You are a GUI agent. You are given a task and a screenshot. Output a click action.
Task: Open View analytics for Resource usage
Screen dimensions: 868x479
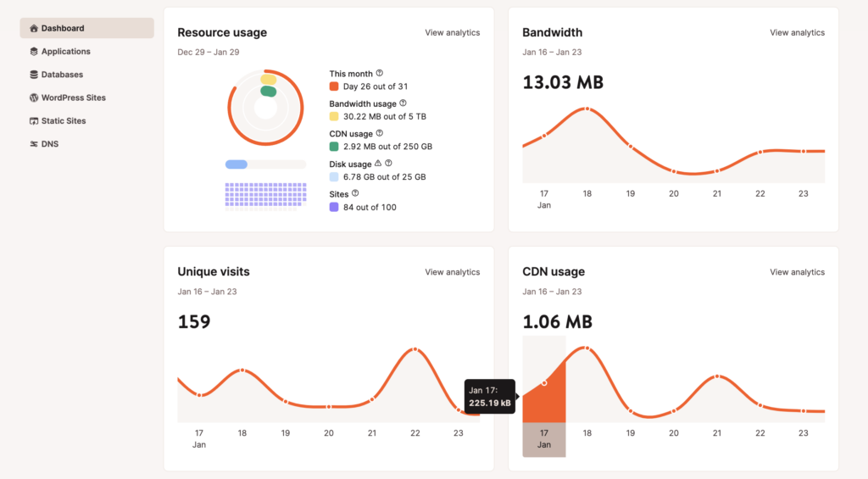click(453, 33)
